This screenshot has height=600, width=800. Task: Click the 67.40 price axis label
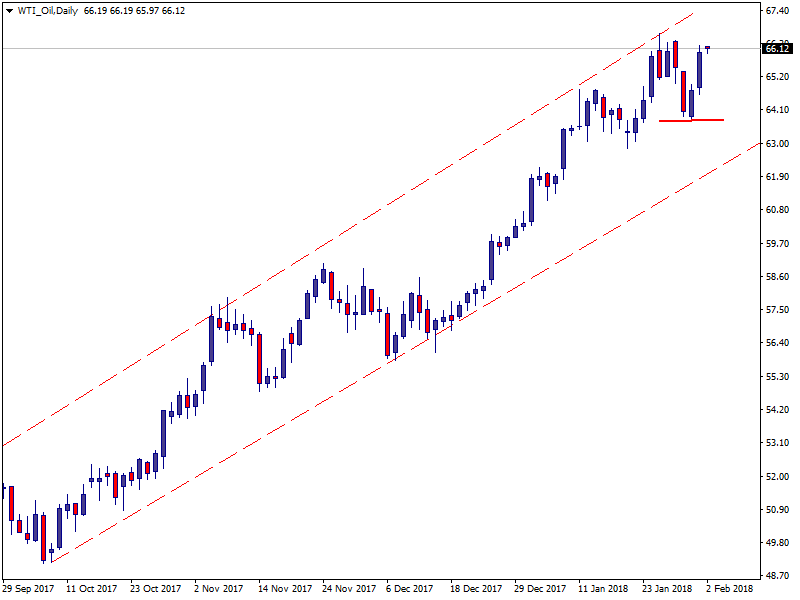pos(777,11)
